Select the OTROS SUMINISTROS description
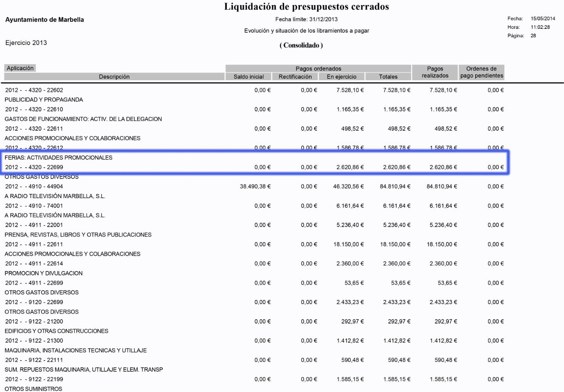The image size is (564, 392). click(x=34, y=389)
